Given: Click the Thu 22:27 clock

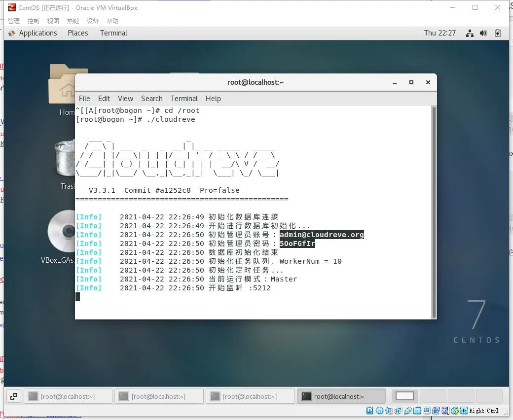Looking at the screenshot, I should pos(440,33).
